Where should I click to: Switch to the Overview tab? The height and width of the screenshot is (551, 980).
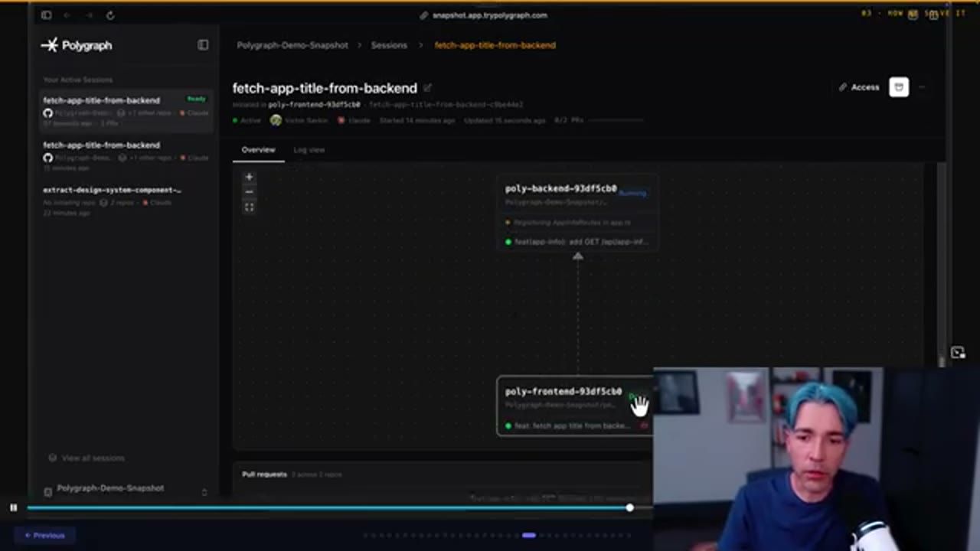pos(258,150)
